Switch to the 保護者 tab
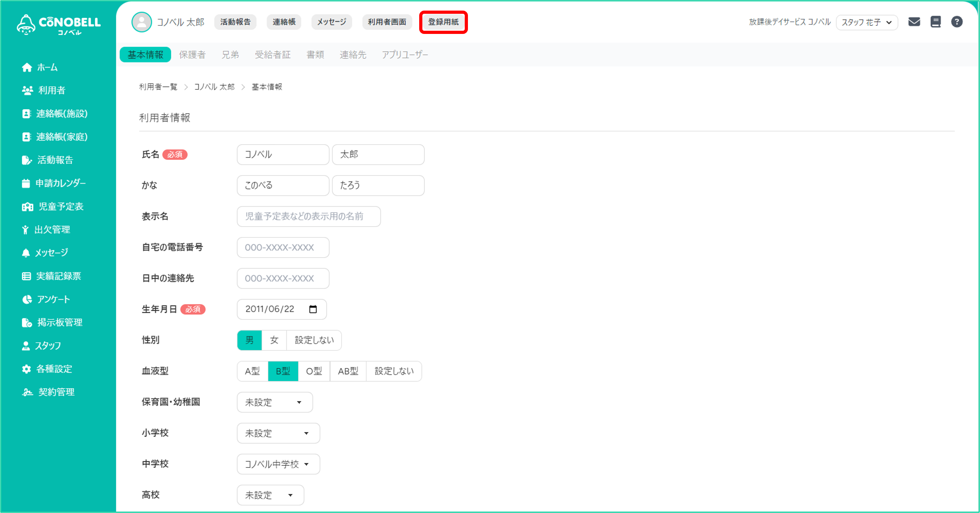Screen dimensions: 980x513 [192, 54]
